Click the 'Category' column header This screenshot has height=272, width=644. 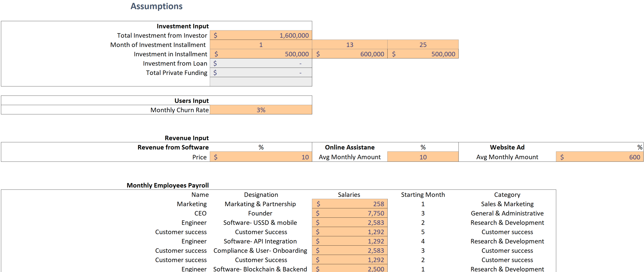click(x=507, y=195)
